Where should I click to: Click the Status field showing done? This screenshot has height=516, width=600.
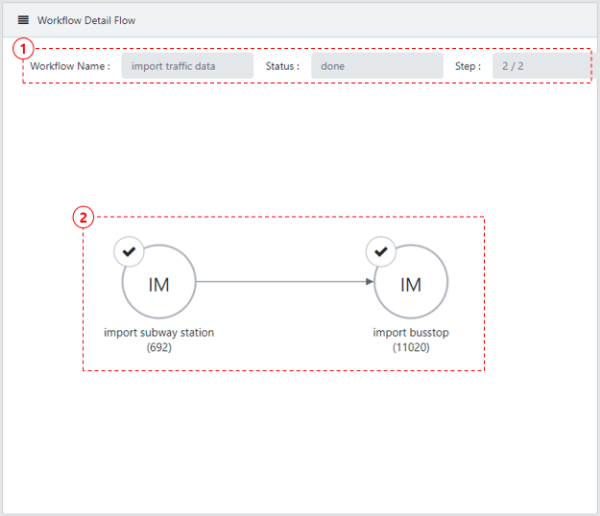tap(376, 66)
